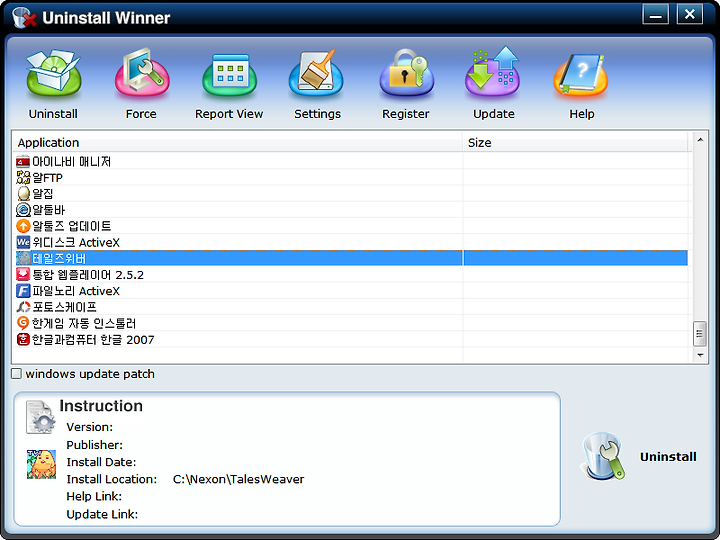The image size is (720, 540).
Task: Select the 한게임 자동 인스톨러 entry text
Action: [x=84, y=323]
